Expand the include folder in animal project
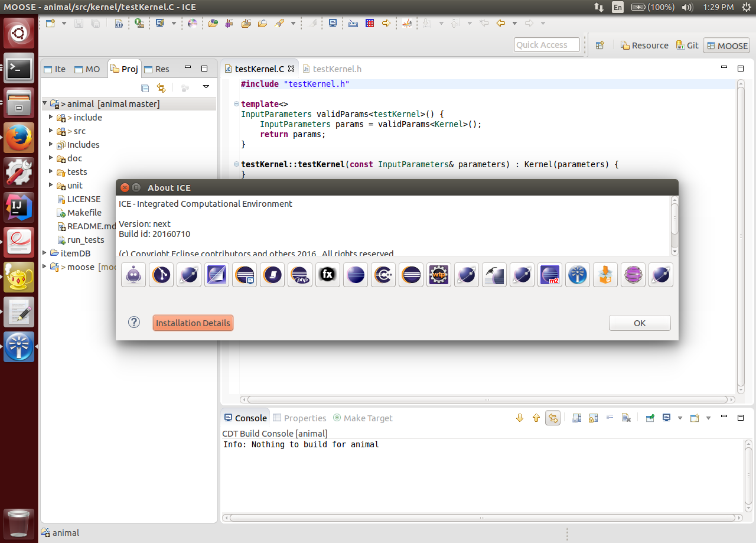 (51, 117)
